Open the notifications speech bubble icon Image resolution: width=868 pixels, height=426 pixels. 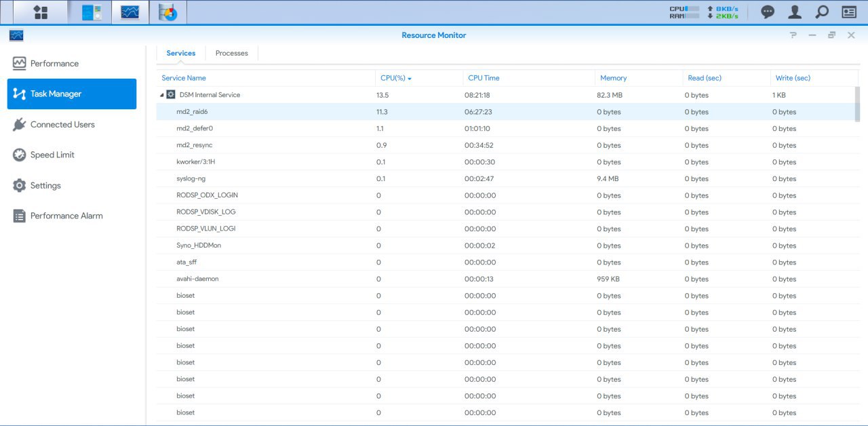click(x=768, y=12)
